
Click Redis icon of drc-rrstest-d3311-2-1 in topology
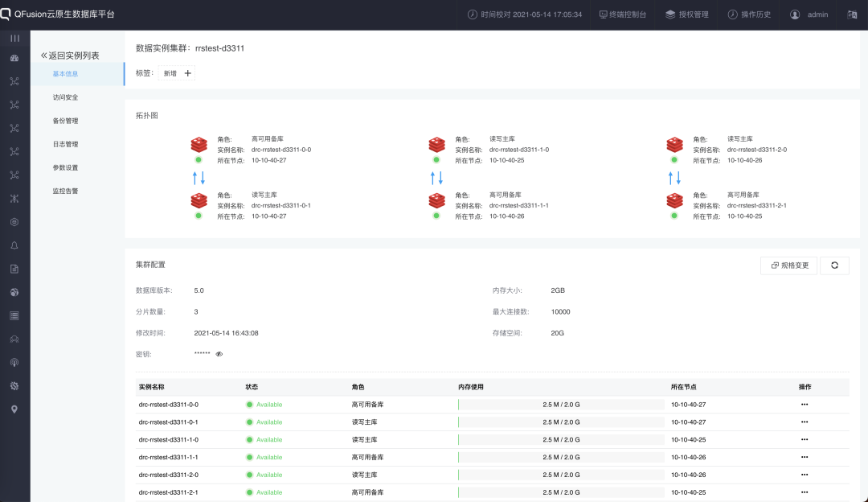pos(674,200)
